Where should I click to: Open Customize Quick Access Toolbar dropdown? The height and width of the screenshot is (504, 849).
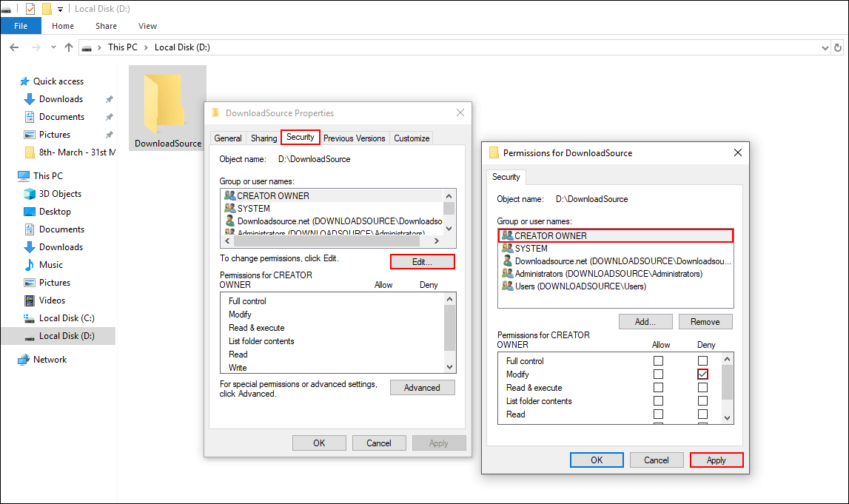[x=60, y=9]
